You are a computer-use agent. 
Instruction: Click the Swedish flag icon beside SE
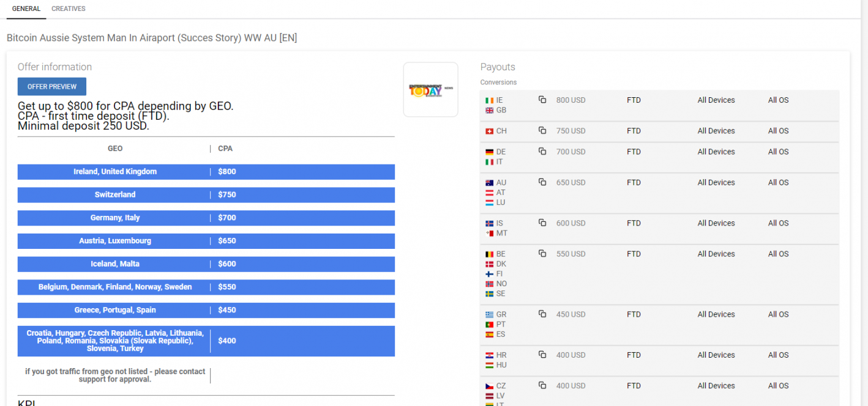pyautogui.click(x=489, y=294)
